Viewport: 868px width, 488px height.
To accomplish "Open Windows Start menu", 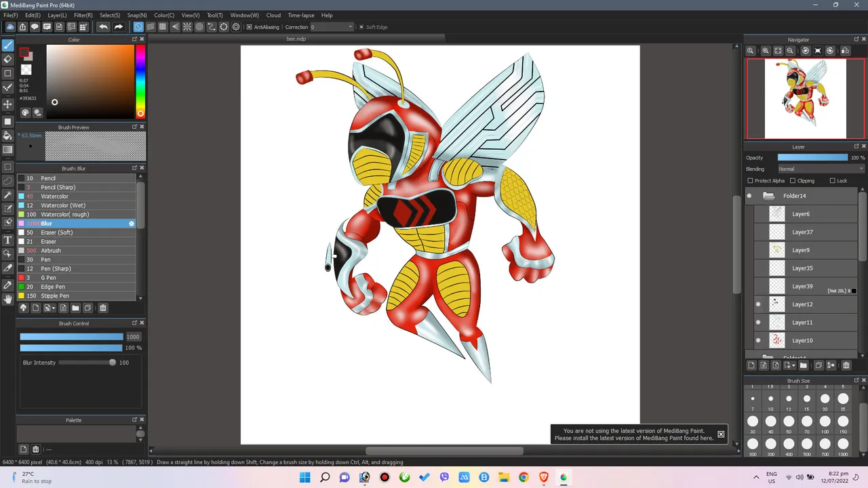I will tap(305, 477).
